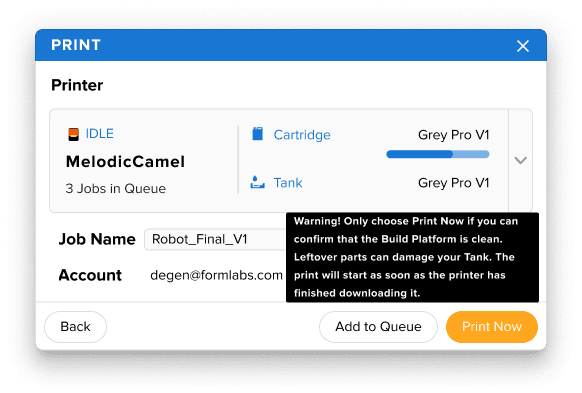Close the Print dialog with the X

click(523, 46)
